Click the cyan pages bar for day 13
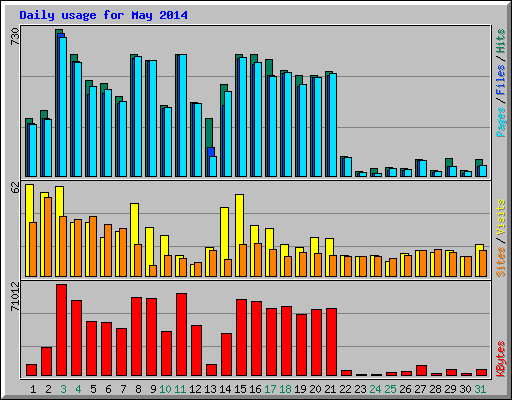 (213, 166)
